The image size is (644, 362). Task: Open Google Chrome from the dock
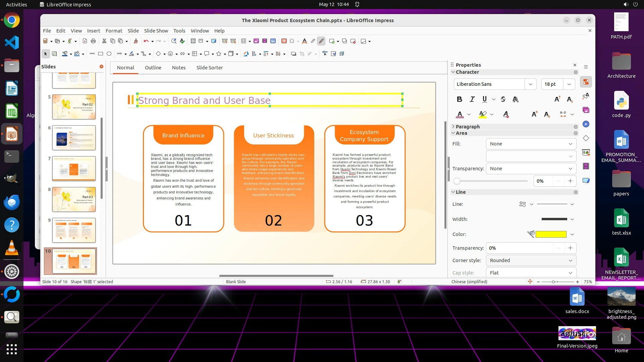point(12,20)
